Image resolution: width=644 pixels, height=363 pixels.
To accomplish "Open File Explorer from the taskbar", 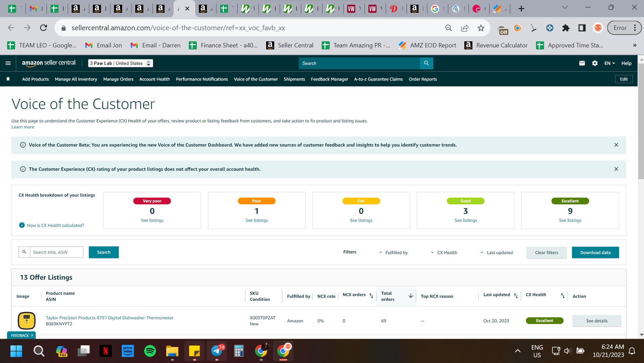I will point(172,351).
